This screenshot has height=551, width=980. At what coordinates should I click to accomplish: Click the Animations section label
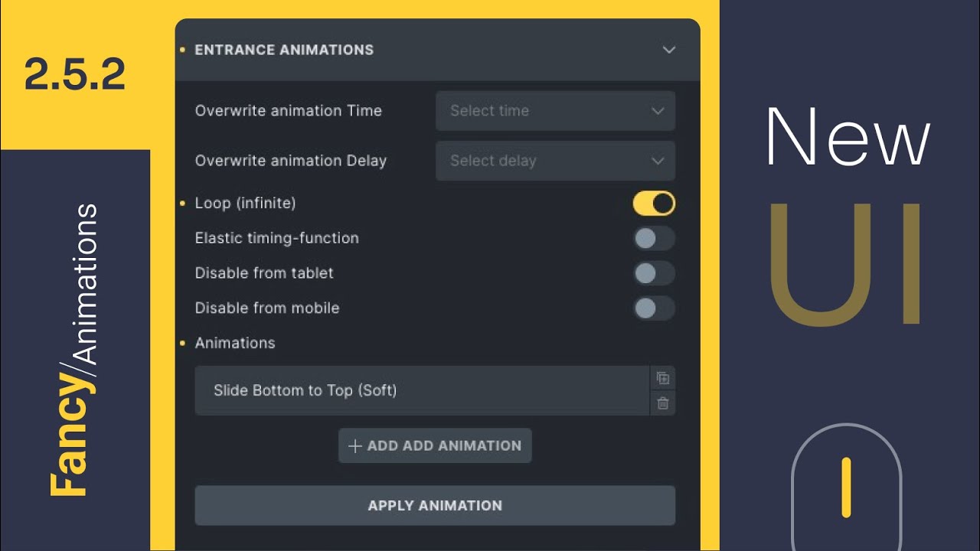235,343
